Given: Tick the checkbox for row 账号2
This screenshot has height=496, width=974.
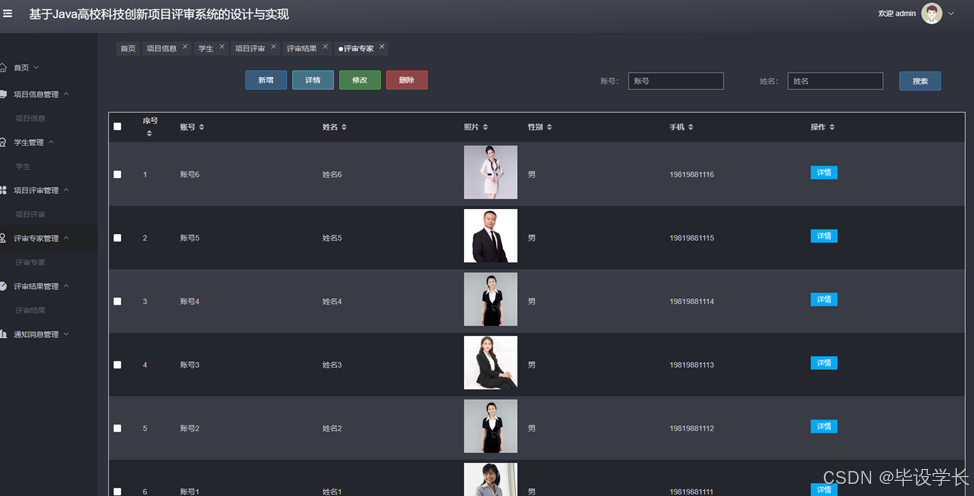Looking at the screenshot, I should click(117, 428).
